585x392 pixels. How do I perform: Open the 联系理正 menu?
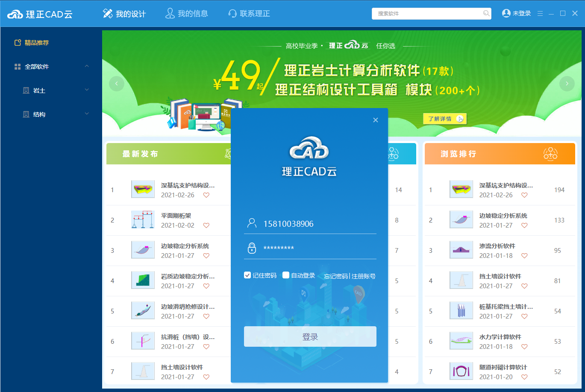[249, 14]
